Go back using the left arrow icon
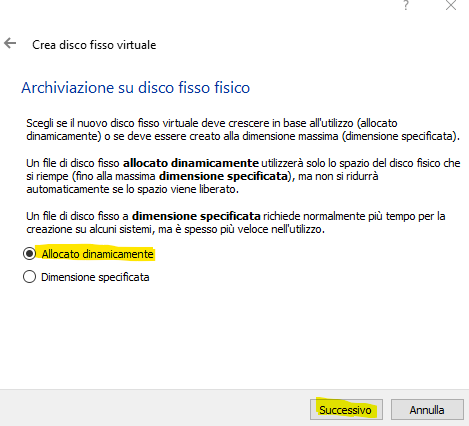This screenshot has height=426, width=469. [10, 43]
